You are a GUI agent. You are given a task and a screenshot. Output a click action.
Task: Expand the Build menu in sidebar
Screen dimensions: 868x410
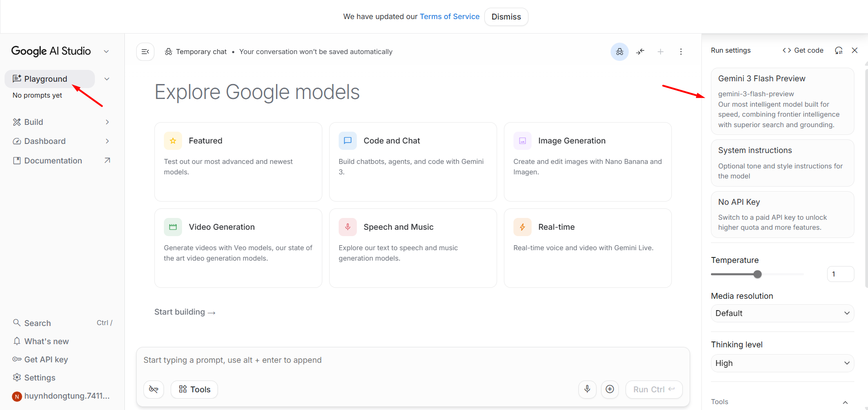click(x=61, y=122)
